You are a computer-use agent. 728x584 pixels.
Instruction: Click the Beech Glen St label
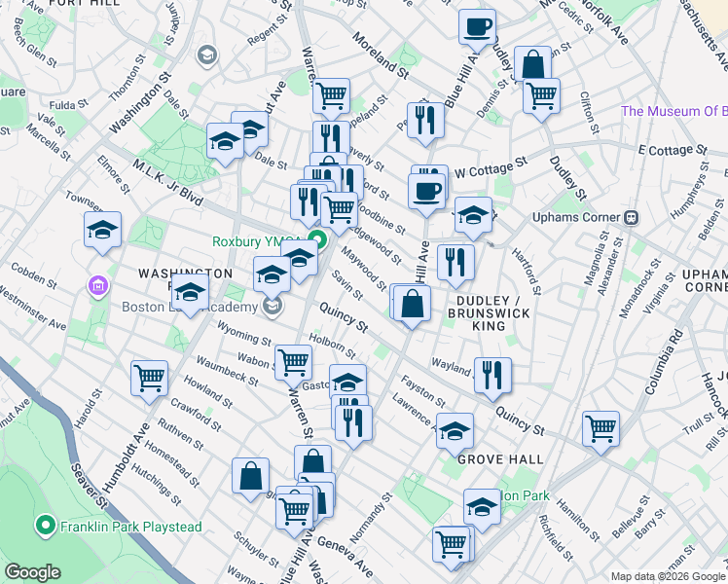pyautogui.click(x=35, y=43)
